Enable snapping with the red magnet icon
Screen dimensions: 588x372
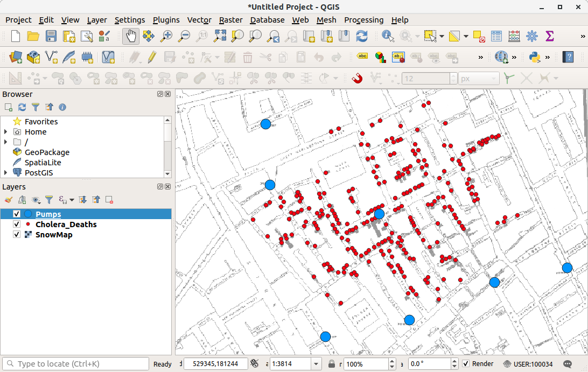click(358, 79)
